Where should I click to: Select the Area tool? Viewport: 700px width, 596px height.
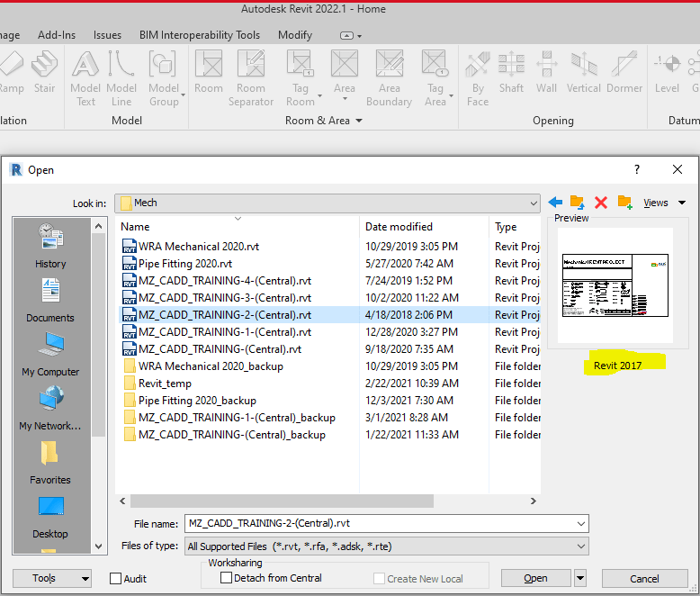click(x=345, y=74)
